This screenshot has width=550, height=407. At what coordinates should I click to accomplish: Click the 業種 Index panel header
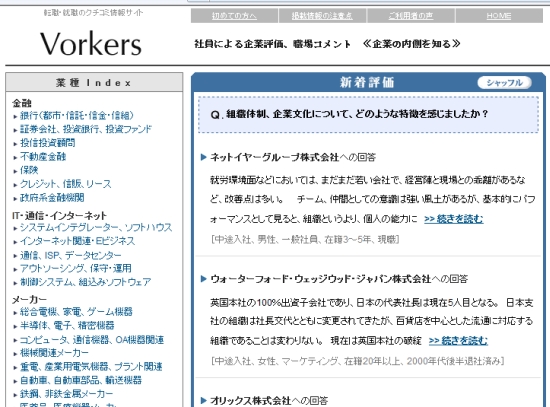(94, 82)
